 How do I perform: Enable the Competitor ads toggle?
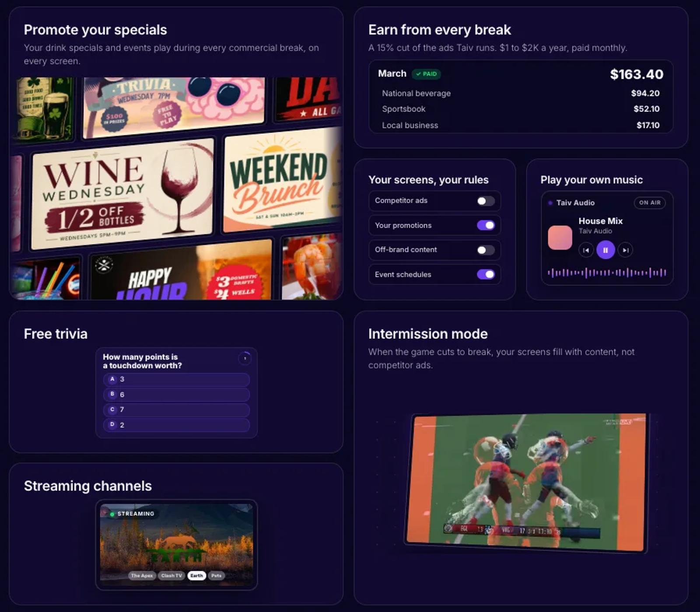click(x=486, y=201)
